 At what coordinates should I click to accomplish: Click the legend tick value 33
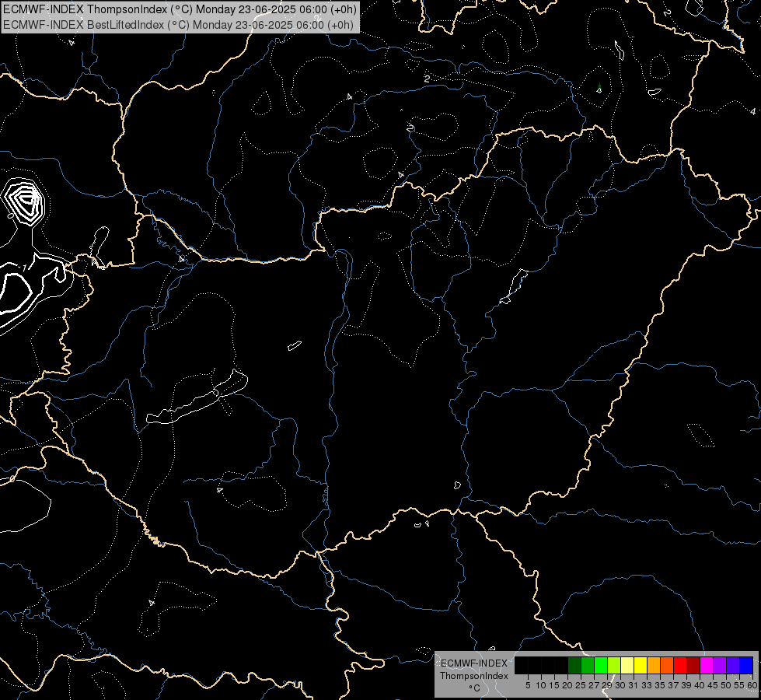(647, 685)
